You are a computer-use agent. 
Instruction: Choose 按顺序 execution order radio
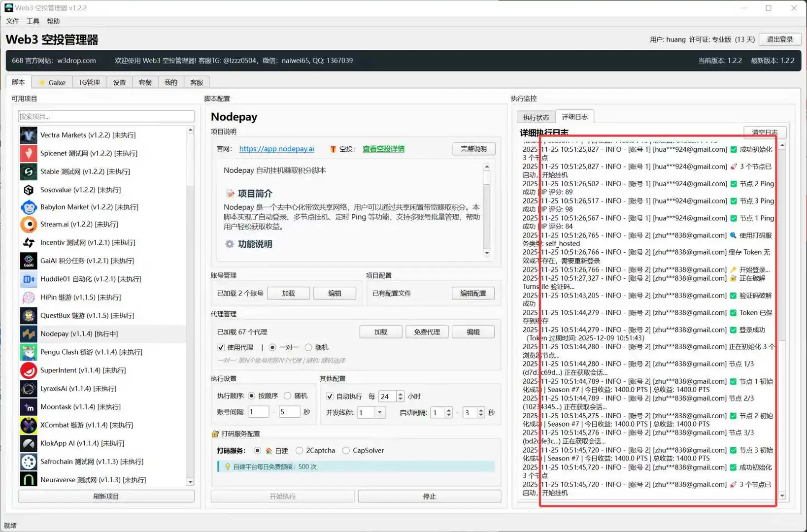click(252, 396)
